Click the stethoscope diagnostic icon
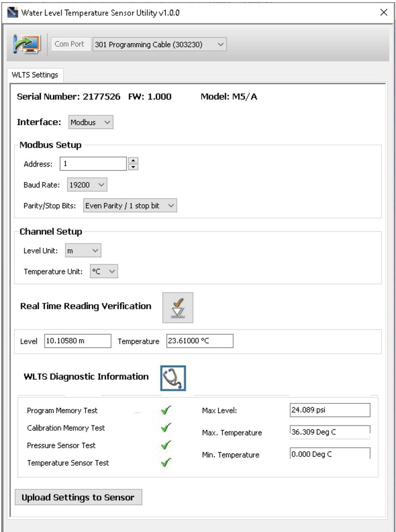Image resolution: width=396 pixels, height=532 pixels. click(173, 378)
